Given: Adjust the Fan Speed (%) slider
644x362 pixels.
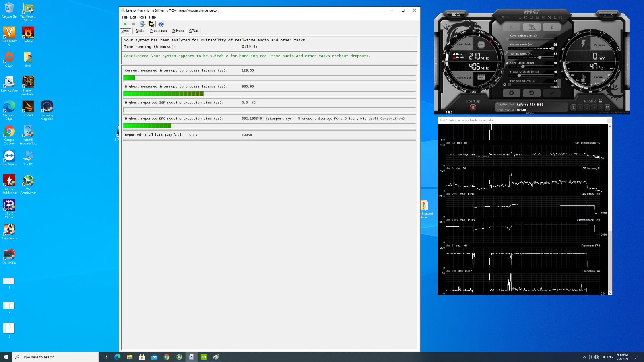Looking at the screenshot, I should 531,85.
